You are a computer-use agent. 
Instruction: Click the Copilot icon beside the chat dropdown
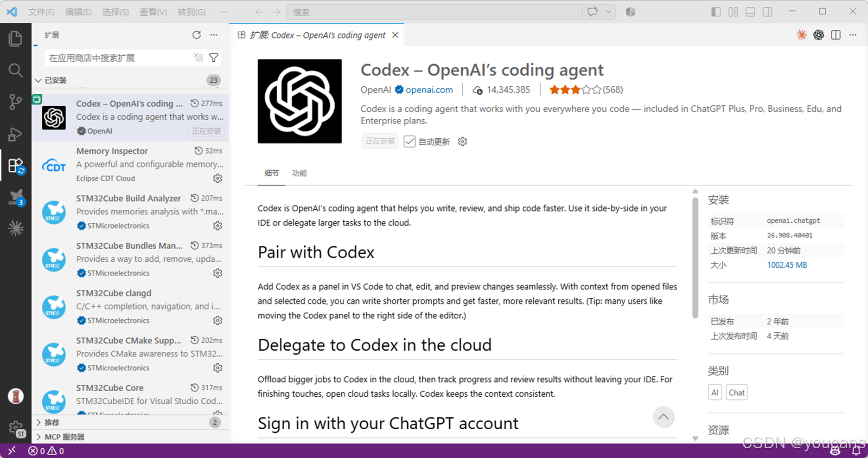630,12
